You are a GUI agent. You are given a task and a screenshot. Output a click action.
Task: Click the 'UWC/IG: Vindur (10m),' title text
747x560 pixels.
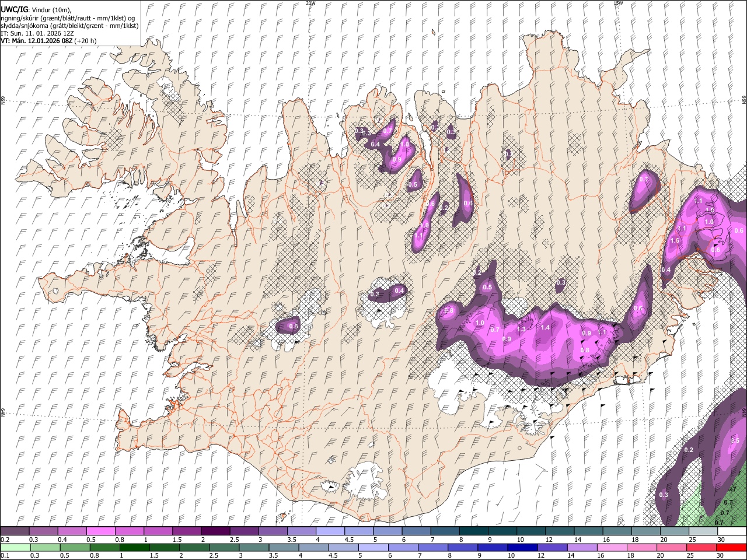tap(36, 10)
